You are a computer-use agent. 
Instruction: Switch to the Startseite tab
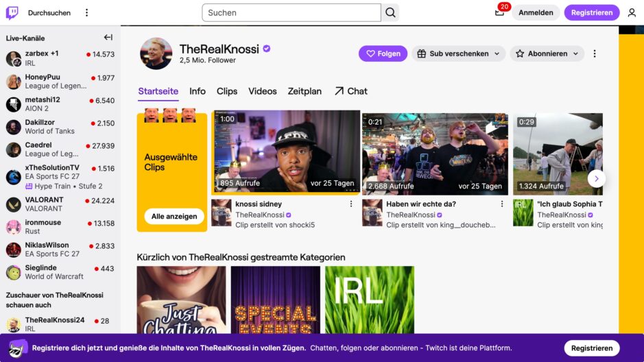coord(158,91)
